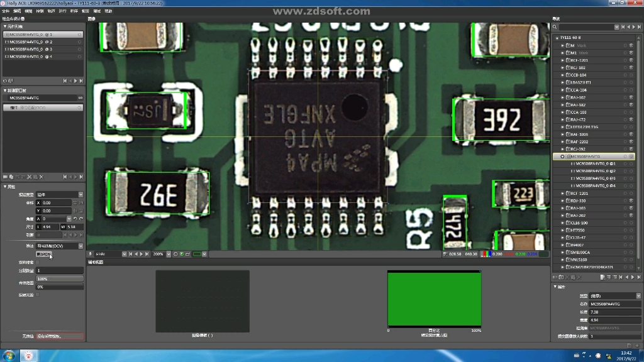The image size is (644, 362).
Task: Select the HT7550 tree item
Action: [x=577, y=230]
